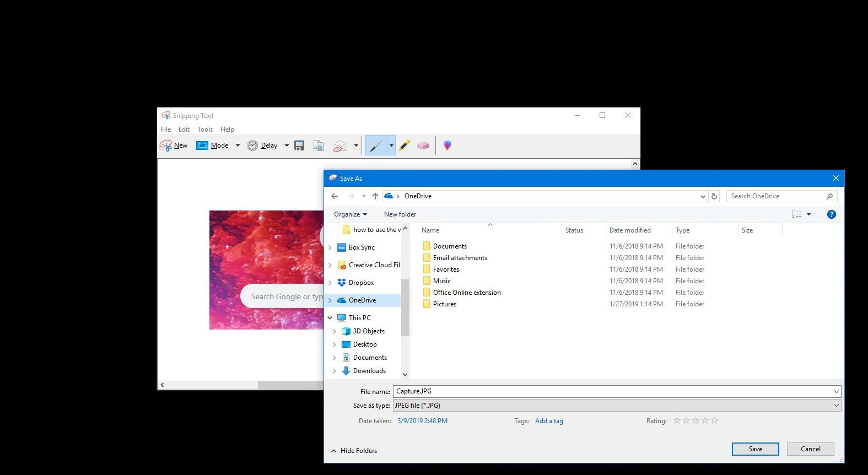Screen dimensions: 868x475
Task: Select the Office Online extension folder
Action: tap(462, 293)
